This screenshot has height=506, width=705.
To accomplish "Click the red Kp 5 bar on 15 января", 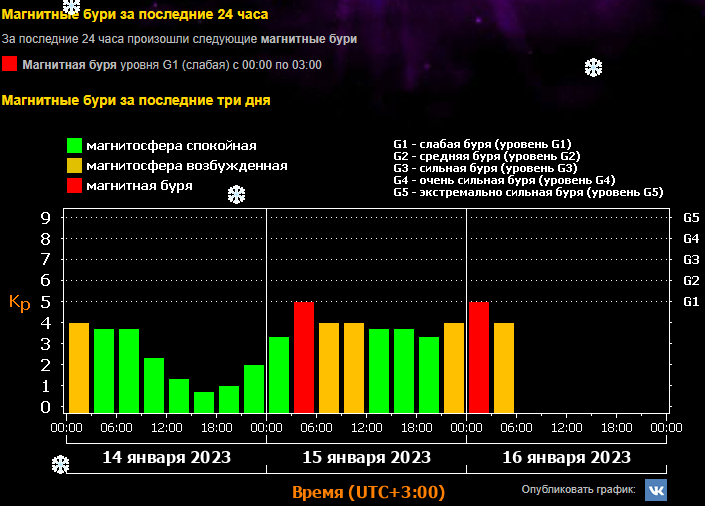I will coord(304,358).
